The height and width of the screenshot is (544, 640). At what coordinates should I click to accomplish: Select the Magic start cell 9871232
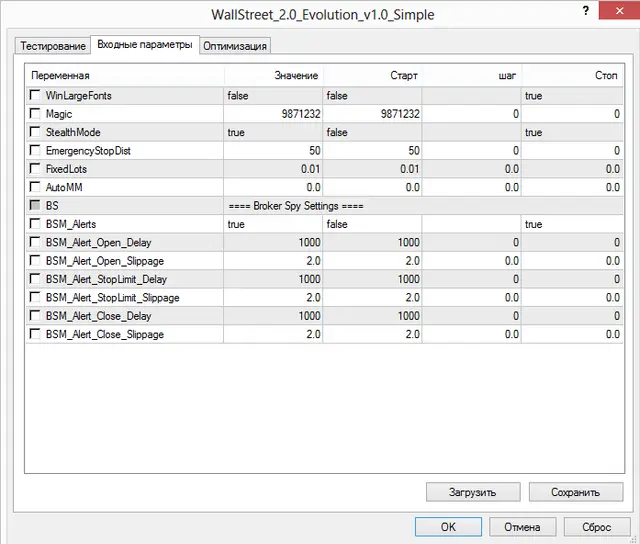(372, 114)
